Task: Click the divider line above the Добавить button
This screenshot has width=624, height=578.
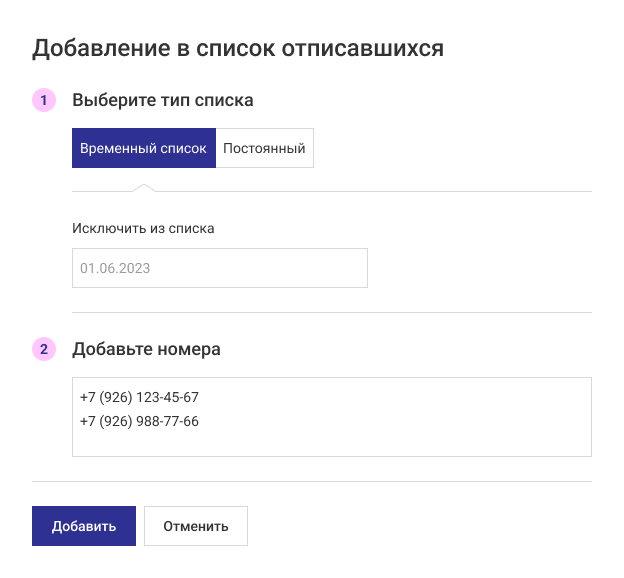Action: pyautogui.click(x=312, y=481)
